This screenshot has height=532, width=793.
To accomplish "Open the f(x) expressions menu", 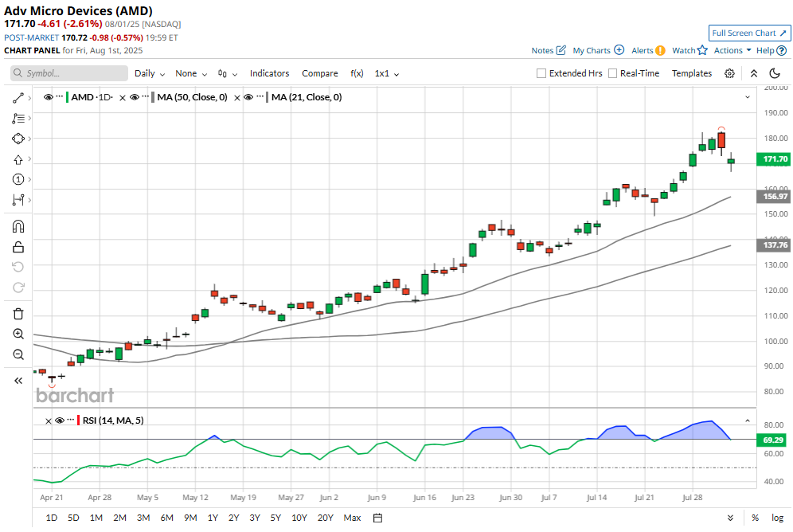I will pyautogui.click(x=357, y=73).
